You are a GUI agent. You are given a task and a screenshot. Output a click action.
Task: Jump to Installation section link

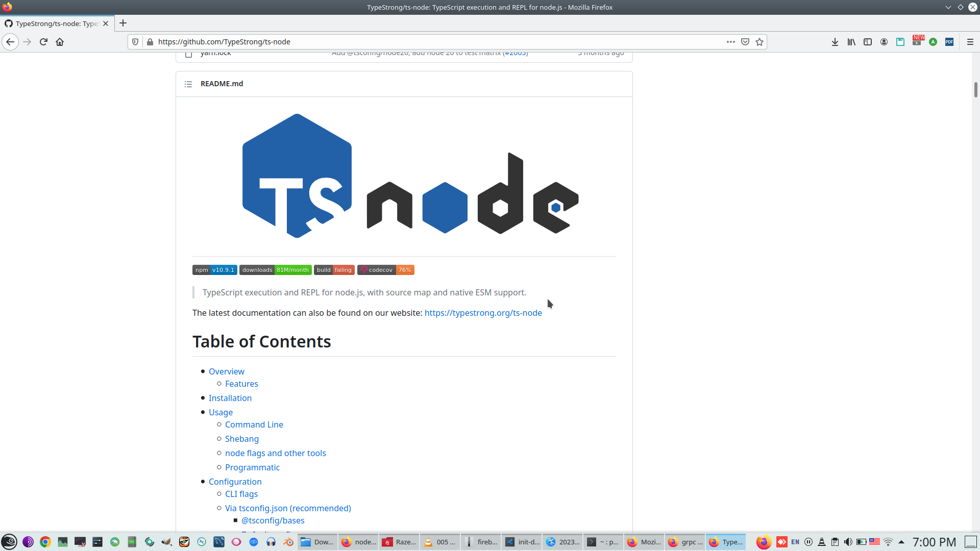(x=230, y=398)
